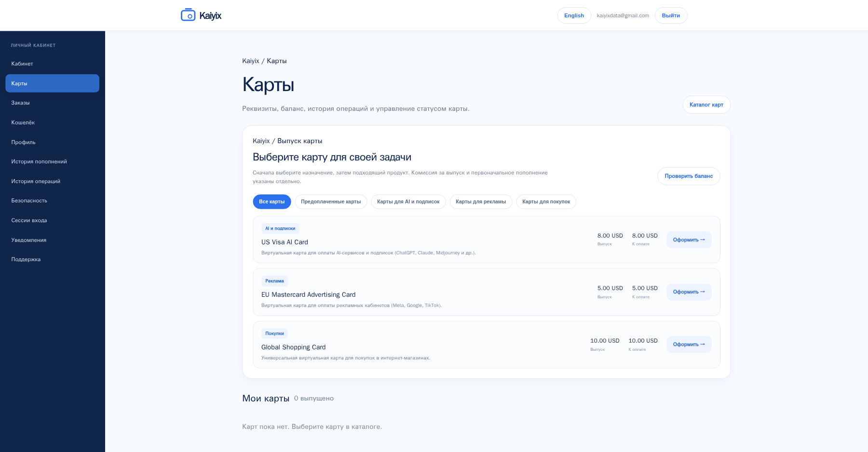868x452 pixels.
Task: Go to Кошелёк sidebar item
Action: [52, 122]
